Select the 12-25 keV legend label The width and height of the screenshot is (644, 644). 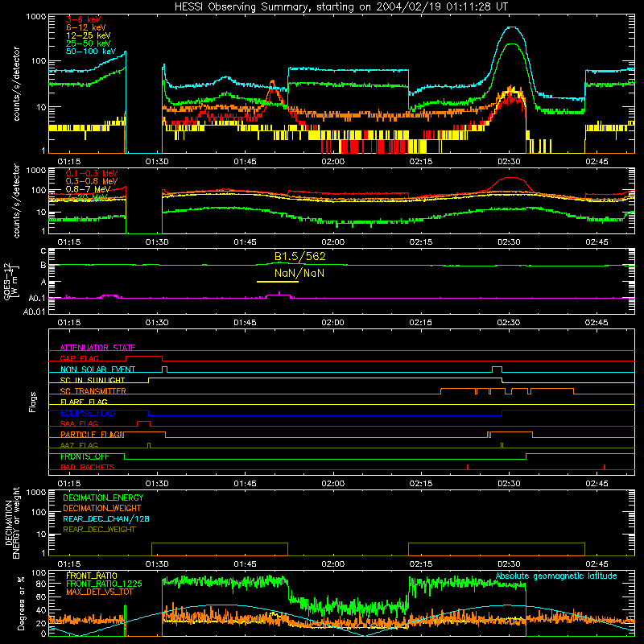(x=89, y=35)
